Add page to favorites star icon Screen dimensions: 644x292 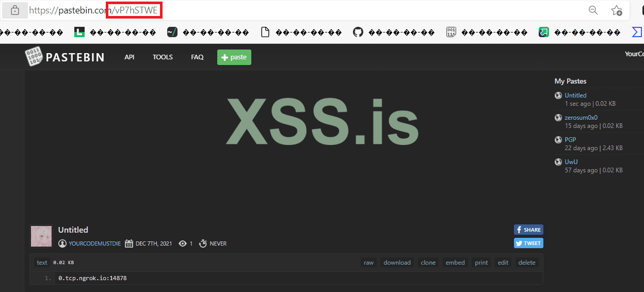[617, 10]
